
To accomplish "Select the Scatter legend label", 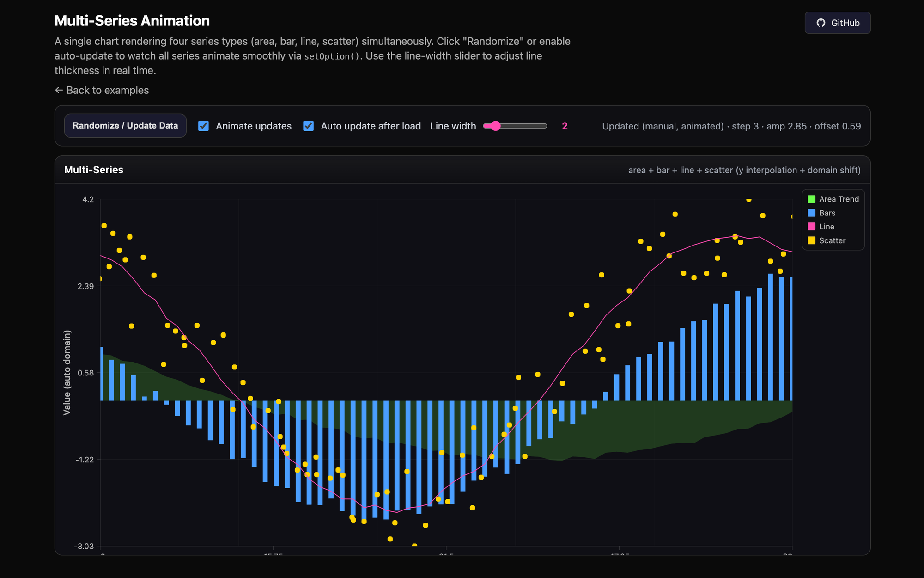I will click(832, 240).
